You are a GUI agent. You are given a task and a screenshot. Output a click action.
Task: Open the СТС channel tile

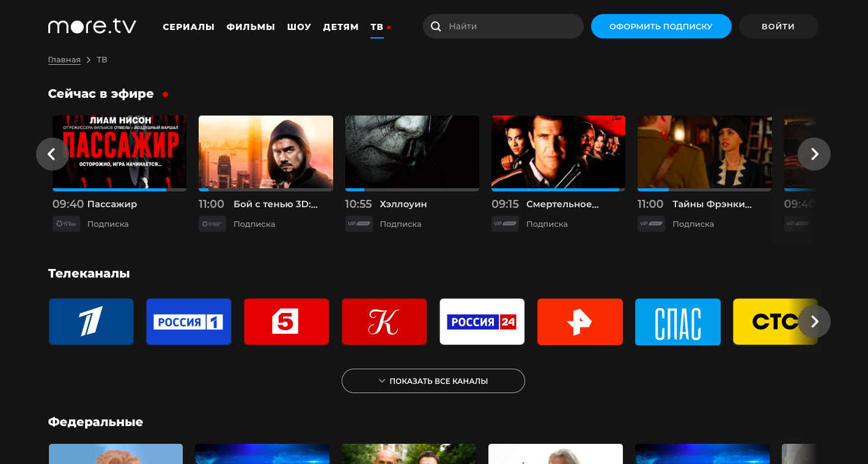pos(775,322)
